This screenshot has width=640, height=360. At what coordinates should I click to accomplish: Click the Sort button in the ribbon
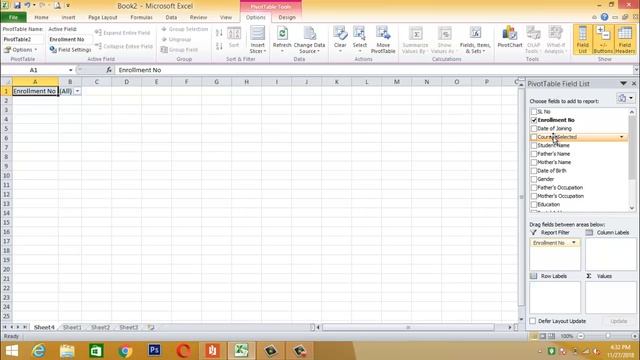point(234,38)
